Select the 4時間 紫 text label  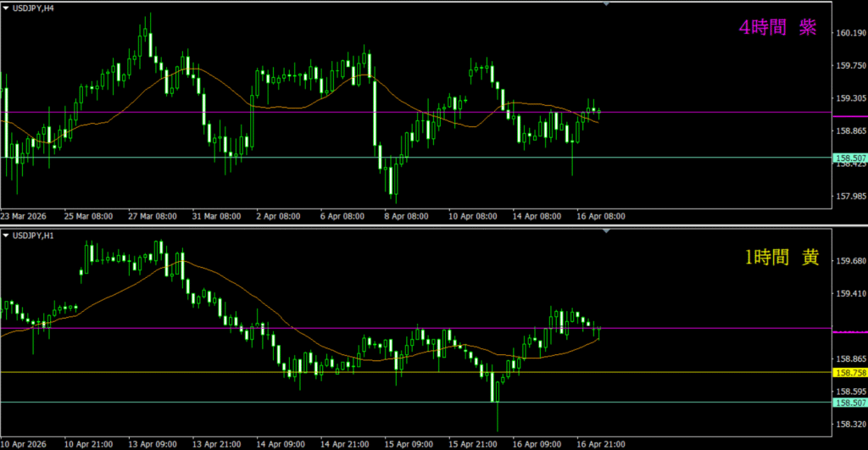(x=777, y=28)
